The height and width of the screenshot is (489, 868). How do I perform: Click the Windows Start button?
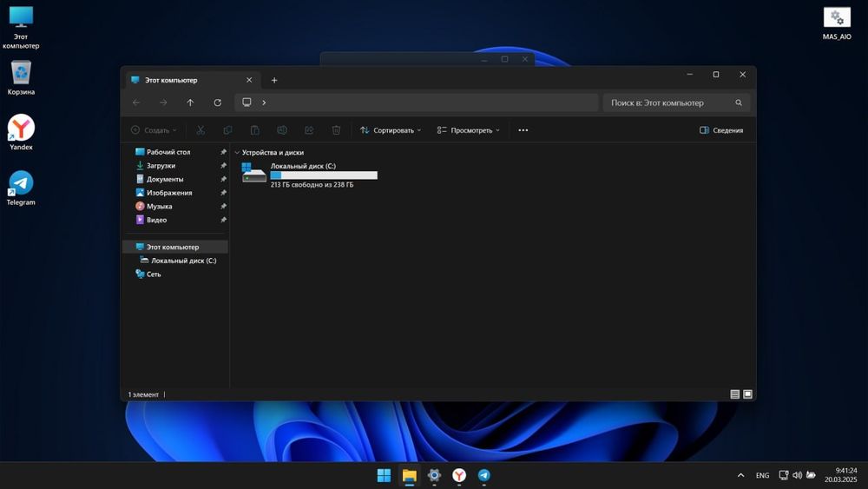[384, 475]
